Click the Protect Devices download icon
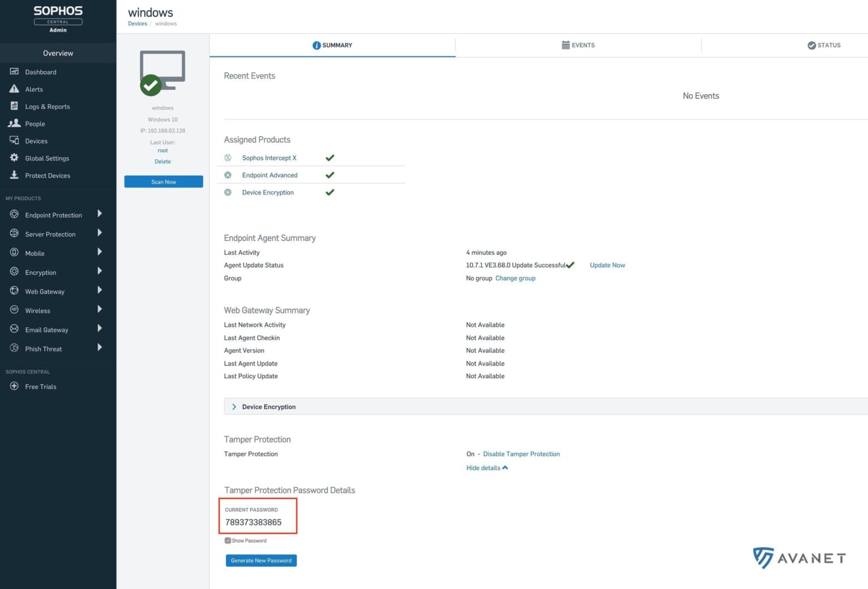 tap(14, 175)
